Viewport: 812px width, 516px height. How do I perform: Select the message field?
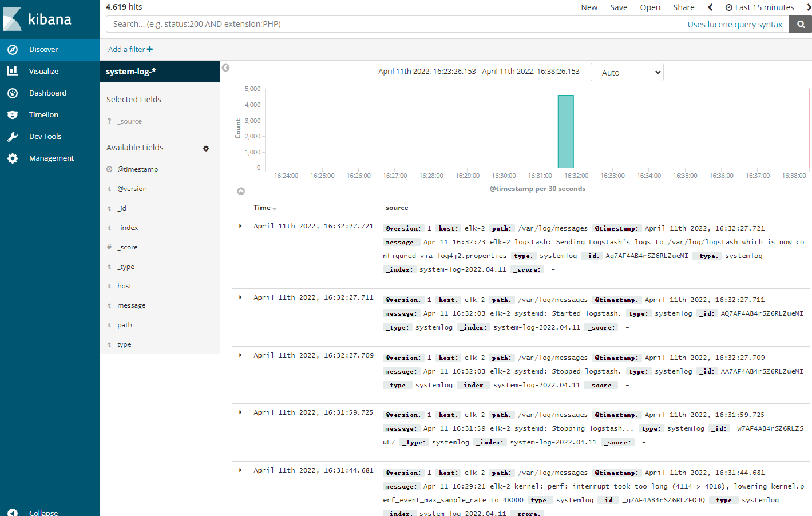tap(131, 305)
